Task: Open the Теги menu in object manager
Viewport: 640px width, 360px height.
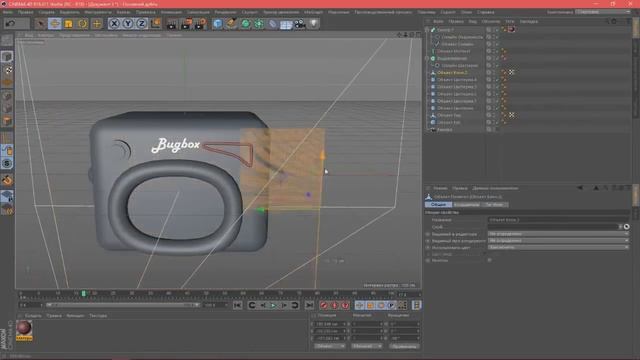Action: point(510,21)
